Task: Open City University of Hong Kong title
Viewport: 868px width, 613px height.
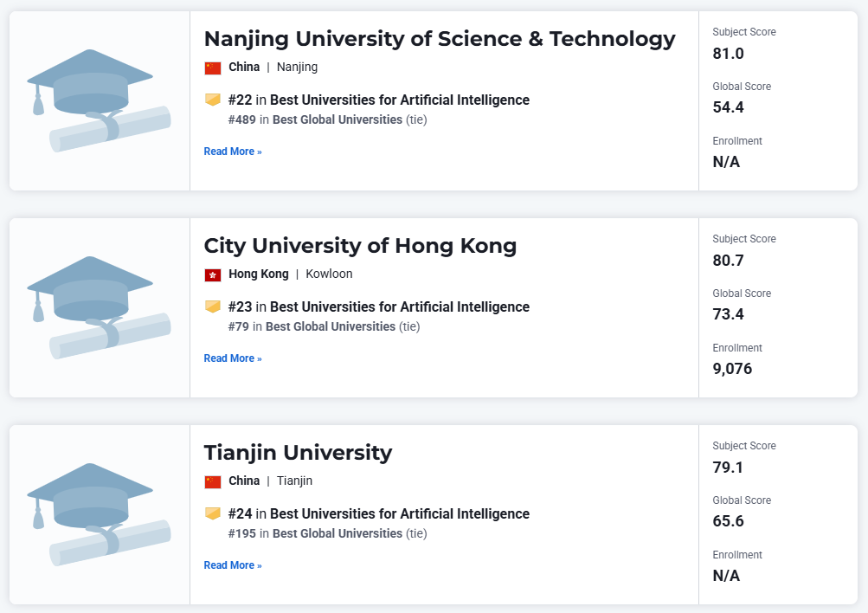Action: coord(360,246)
